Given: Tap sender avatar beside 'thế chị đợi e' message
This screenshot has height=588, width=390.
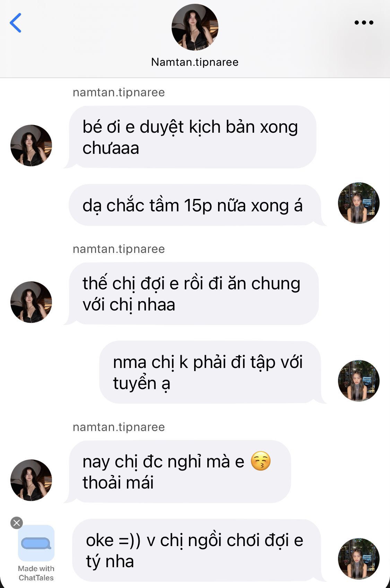Looking at the screenshot, I should (x=31, y=302).
